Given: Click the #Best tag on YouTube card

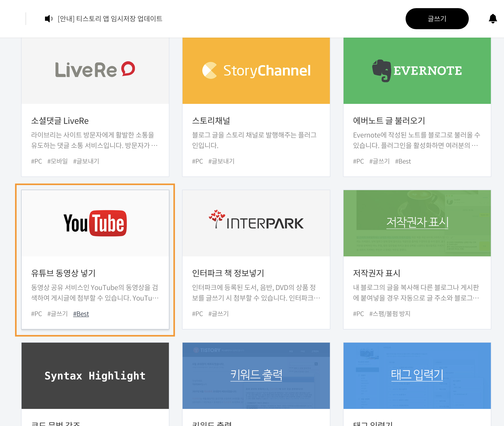Looking at the screenshot, I should [x=81, y=314].
